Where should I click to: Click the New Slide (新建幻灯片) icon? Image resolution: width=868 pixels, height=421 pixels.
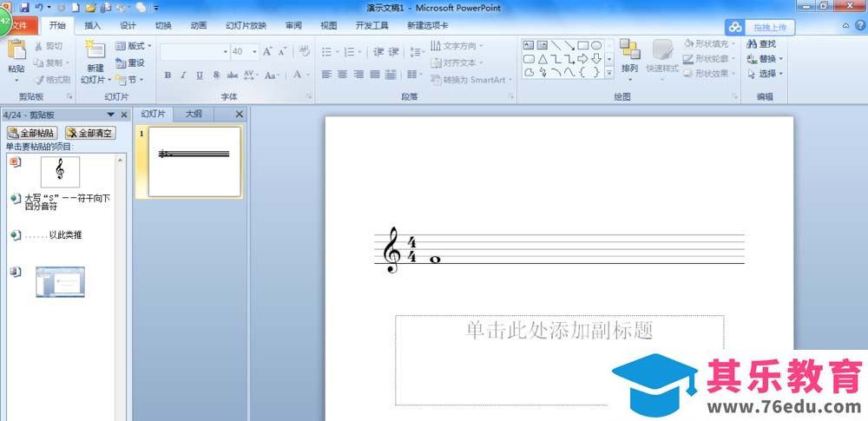click(x=95, y=49)
